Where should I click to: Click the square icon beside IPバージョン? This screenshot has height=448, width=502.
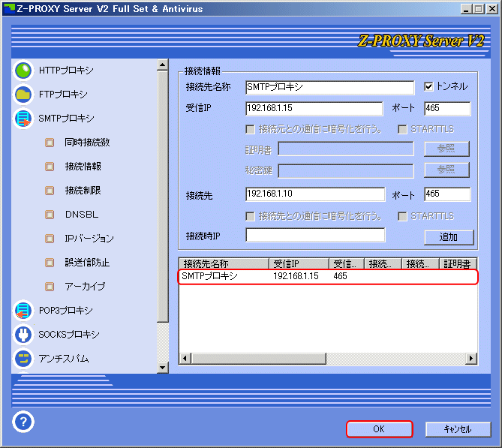tap(50, 239)
